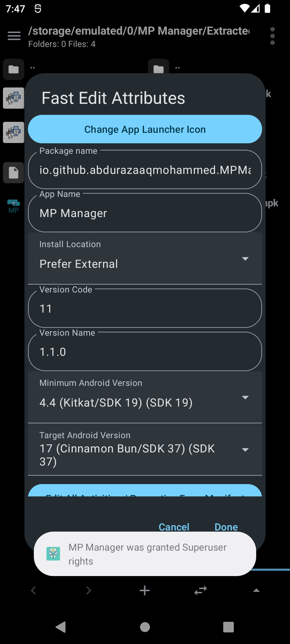This screenshot has width=290, height=644.
Task: Open the Target Android Version dropdown
Action: click(145, 449)
